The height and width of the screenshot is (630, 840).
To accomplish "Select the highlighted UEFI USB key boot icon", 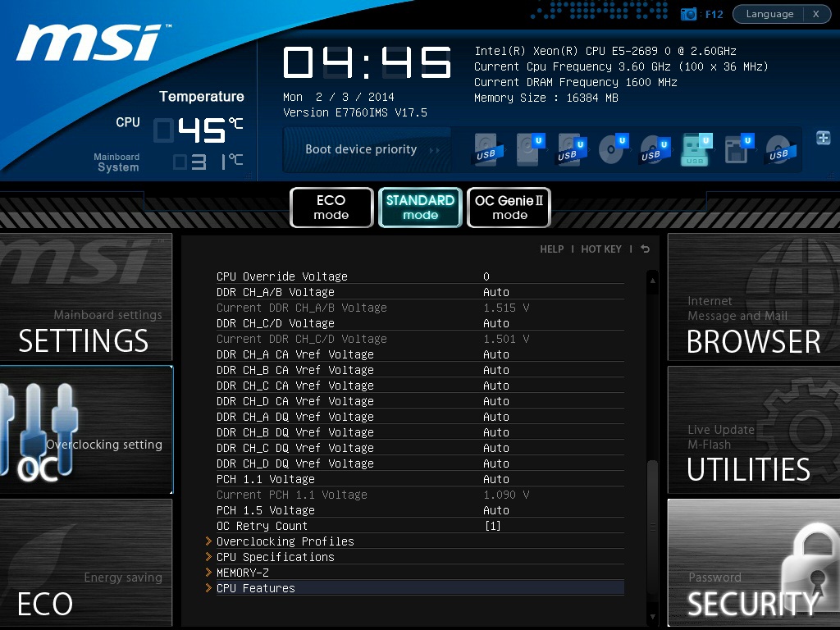I will 697,149.
